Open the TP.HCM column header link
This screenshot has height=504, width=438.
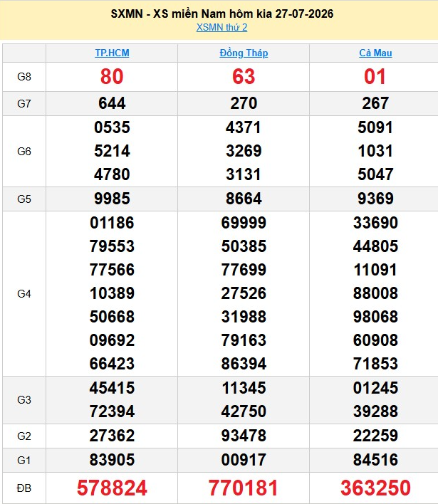tap(112, 53)
